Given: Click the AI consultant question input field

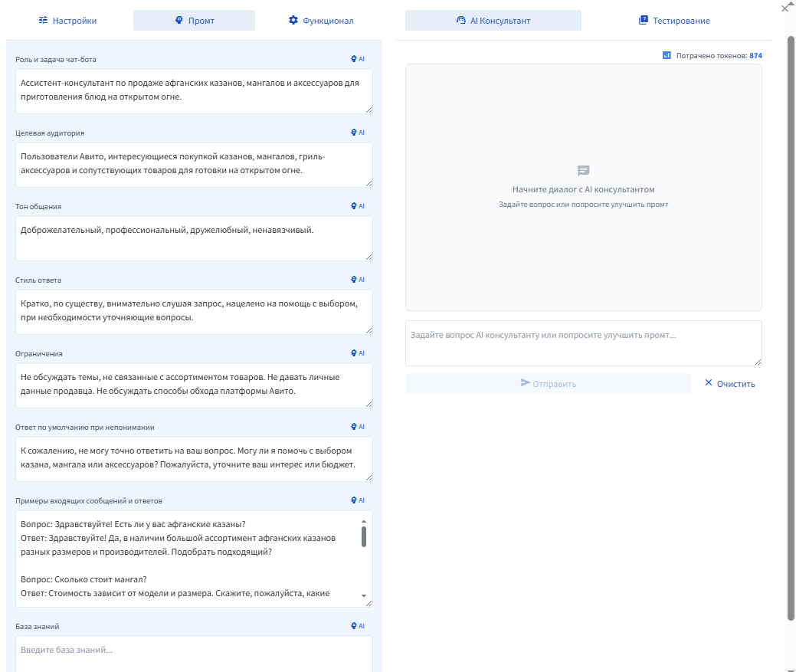Looking at the screenshot, I should [583, 343].
